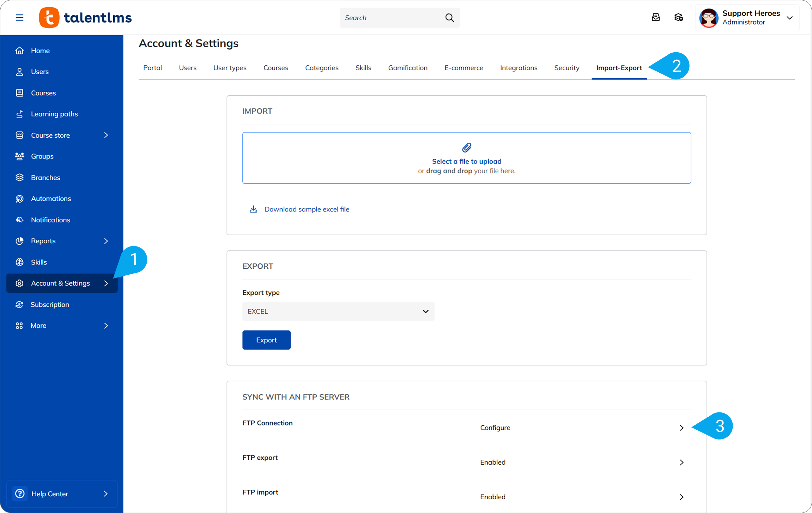812x513 pixels.
Task: Open the Support Heroes profile dropdown
Action: [x=789, y=18]
